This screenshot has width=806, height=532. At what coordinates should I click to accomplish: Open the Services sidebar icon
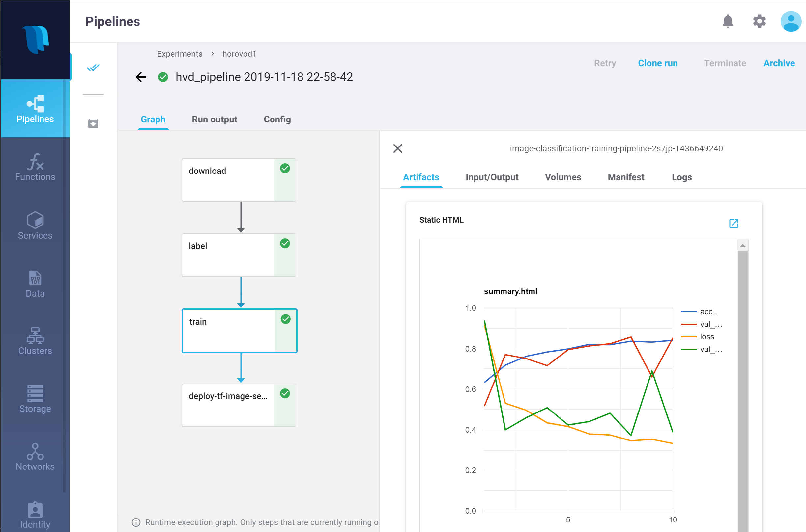pyautogui.click(x=35, y=225)
